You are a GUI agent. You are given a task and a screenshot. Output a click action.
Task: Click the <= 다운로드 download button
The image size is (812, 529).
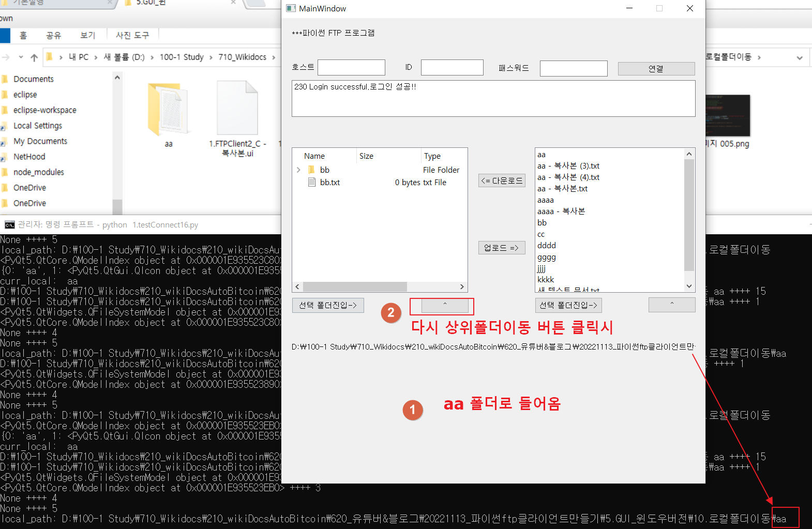[x=502, y=180]
